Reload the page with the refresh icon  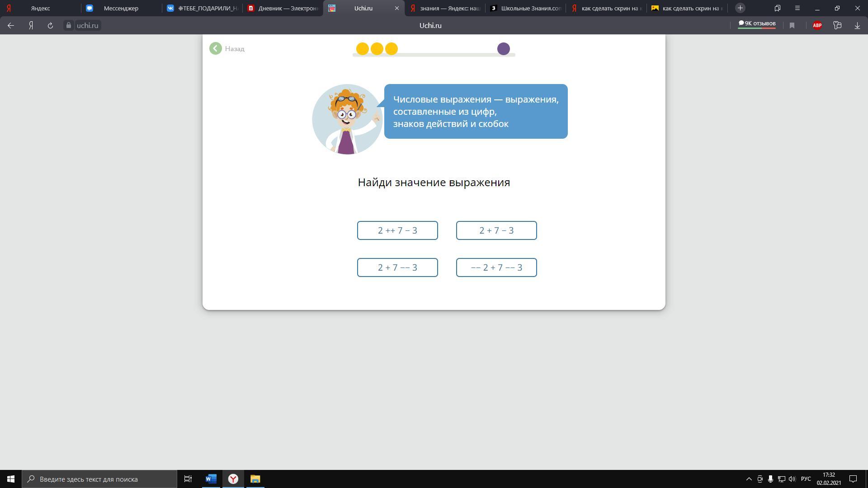50,26
